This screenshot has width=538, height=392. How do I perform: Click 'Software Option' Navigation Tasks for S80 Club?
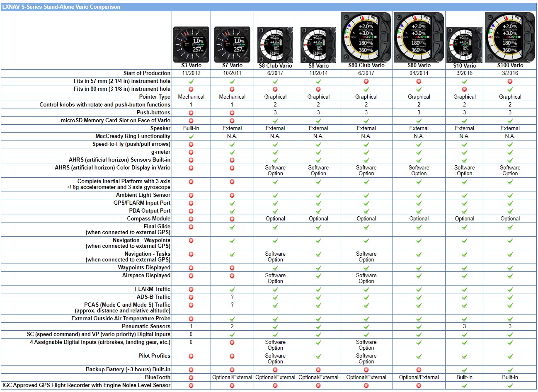(366, 257)
